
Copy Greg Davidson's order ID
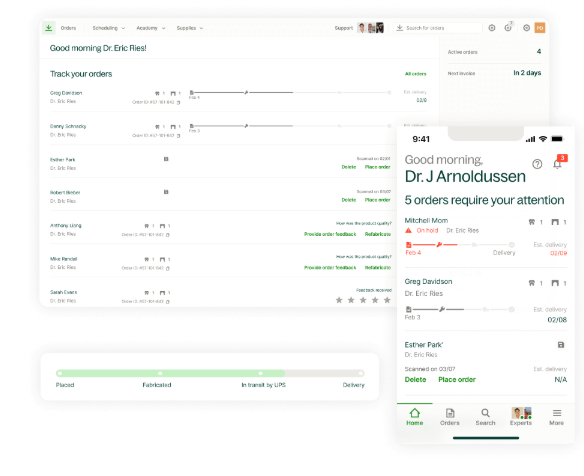[x=179, y=102]
